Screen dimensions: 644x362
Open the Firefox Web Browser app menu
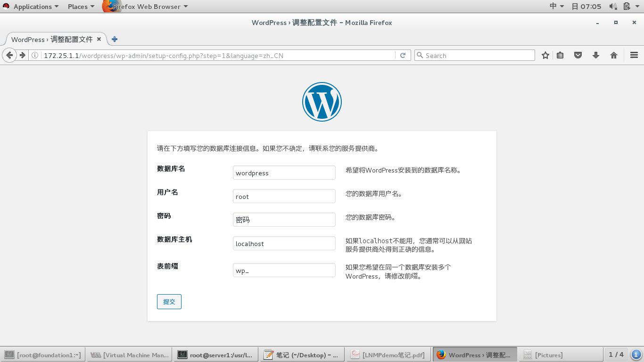tap(145, 6)
